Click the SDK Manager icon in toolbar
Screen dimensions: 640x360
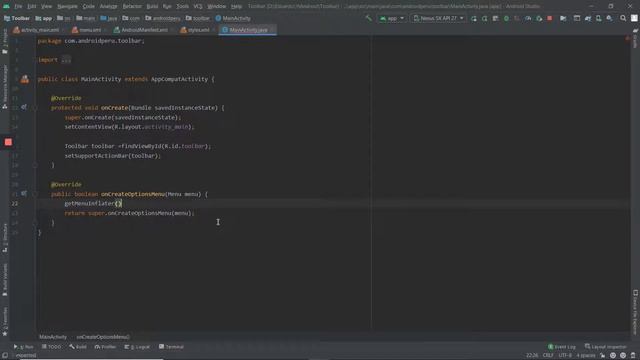[609, 18]
